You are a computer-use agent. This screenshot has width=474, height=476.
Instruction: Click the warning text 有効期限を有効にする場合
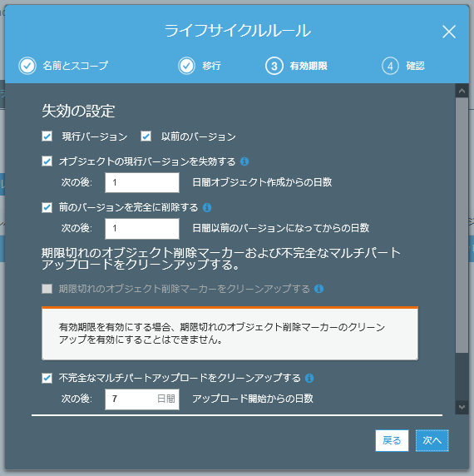coord(222,334)
